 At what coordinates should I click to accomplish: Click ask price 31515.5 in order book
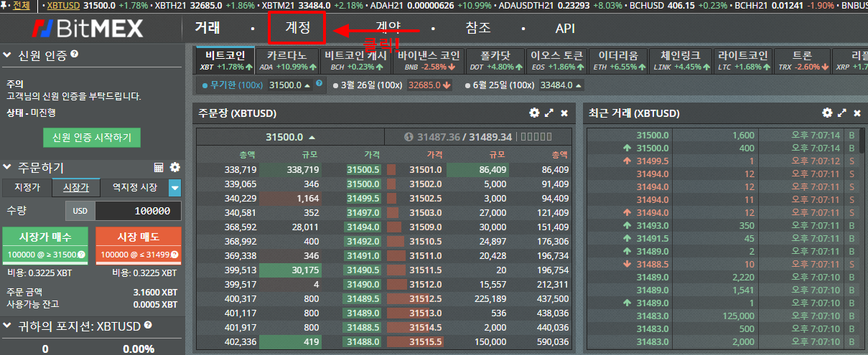[x=425, y=342]
